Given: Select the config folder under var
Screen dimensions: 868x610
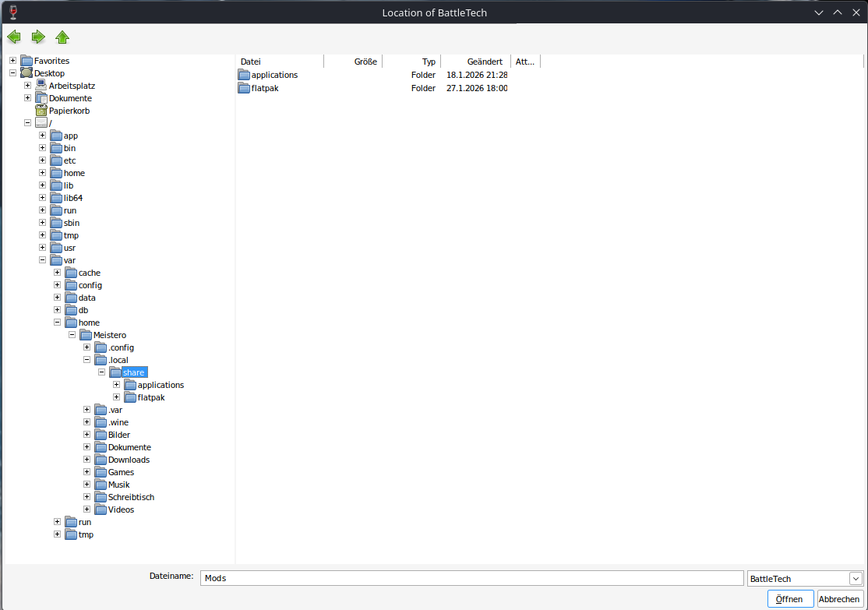Looking at the screenshot, I should [x=90, y=285].
